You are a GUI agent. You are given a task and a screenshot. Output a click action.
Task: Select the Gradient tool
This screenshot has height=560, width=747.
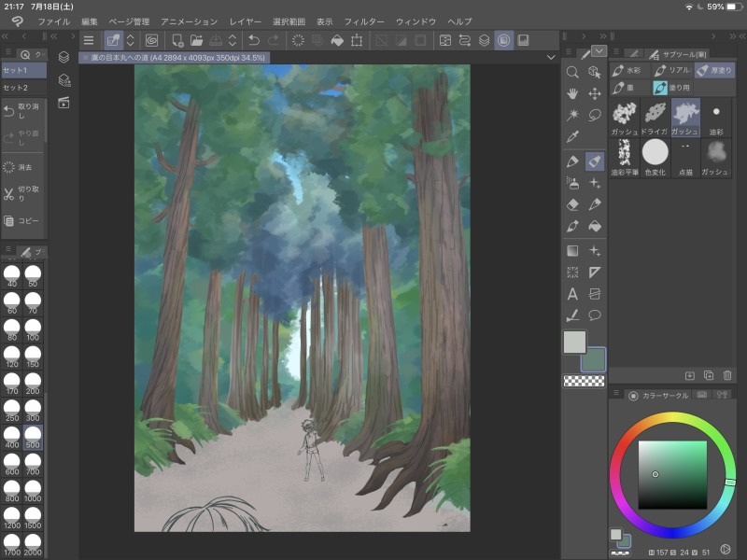click(572, 250)
